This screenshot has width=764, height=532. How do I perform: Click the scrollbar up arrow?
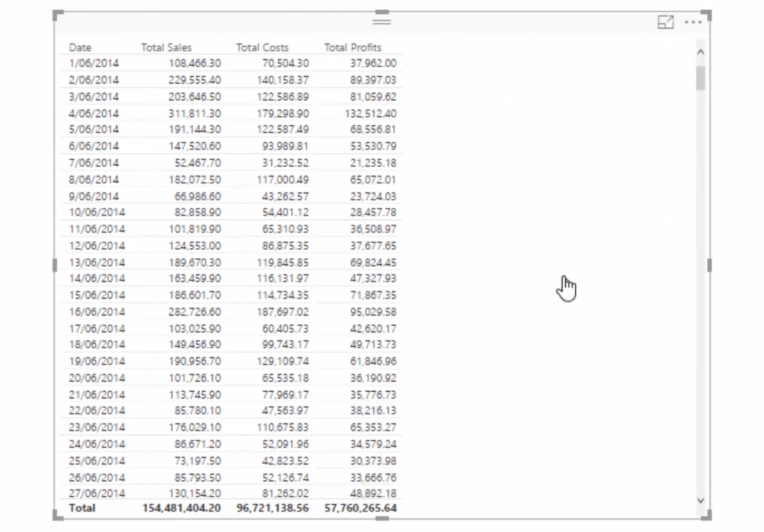click(x=700, y=52)
